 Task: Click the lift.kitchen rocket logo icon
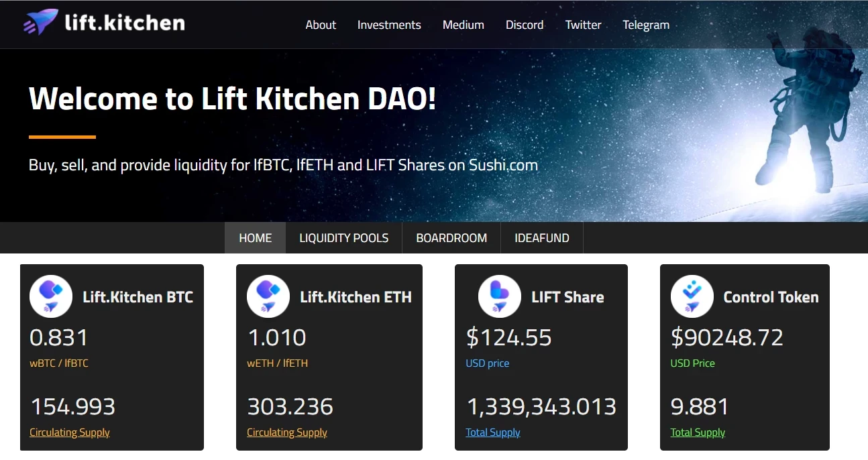coord(40,23)
